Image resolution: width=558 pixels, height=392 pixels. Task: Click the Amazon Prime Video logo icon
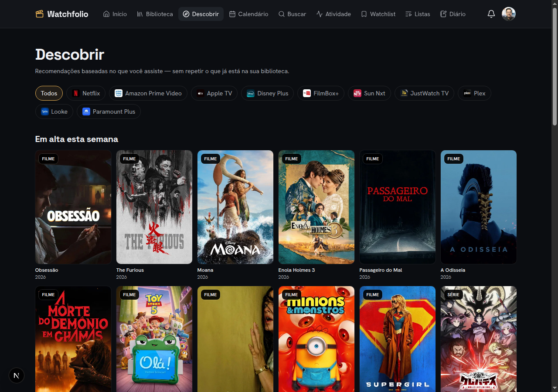point(119,93)
